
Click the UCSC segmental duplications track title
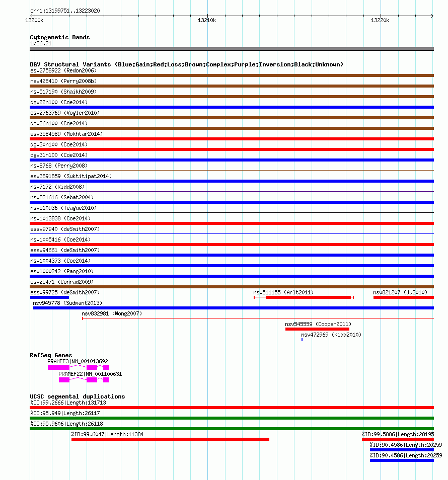click(x=78, y=397)
